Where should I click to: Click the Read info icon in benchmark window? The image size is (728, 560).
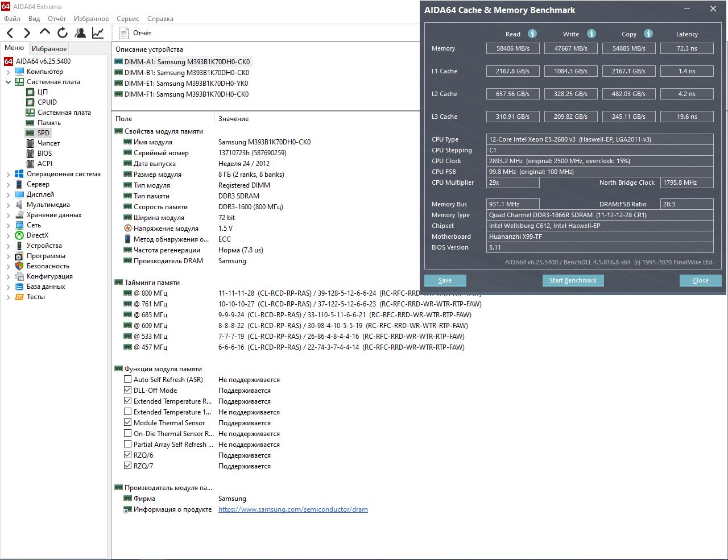tap(532, 34)
